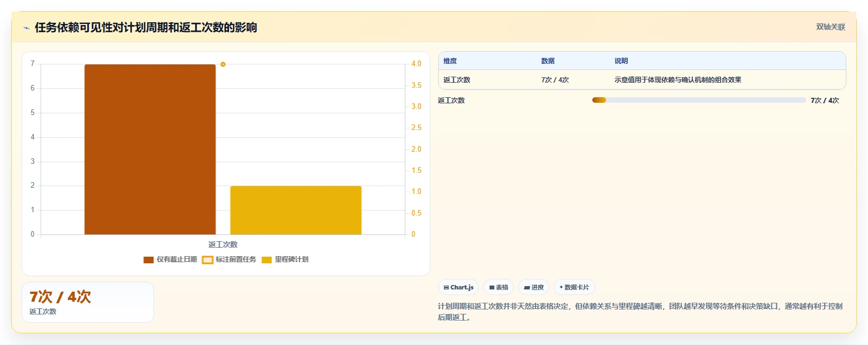
Task: Click the 表格 tag chip
Action: pos(499,287)
